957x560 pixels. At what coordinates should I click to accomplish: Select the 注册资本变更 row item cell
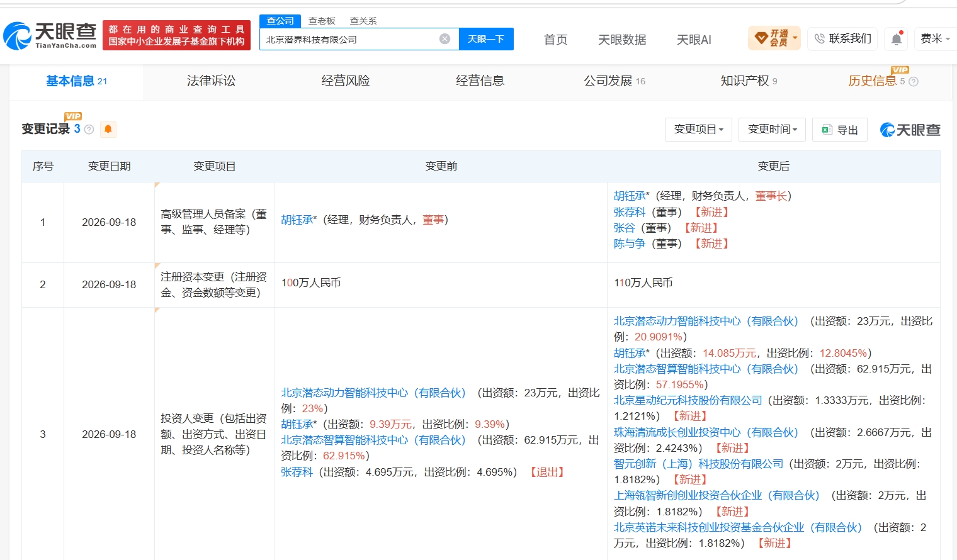tap(215, 284)
